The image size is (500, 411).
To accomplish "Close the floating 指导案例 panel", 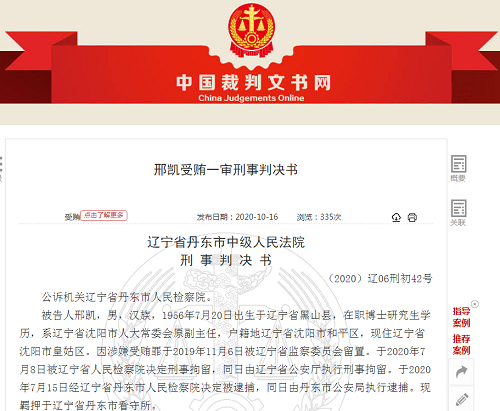I will (475, 304).
